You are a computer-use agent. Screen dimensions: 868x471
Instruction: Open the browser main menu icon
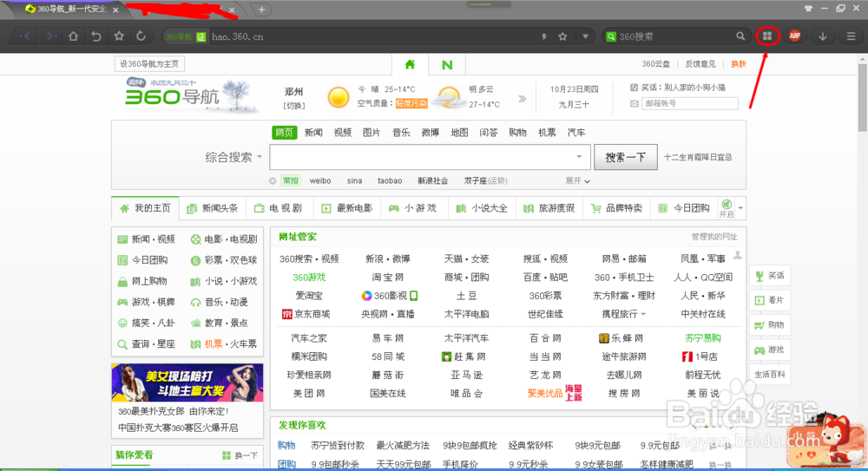851,36
